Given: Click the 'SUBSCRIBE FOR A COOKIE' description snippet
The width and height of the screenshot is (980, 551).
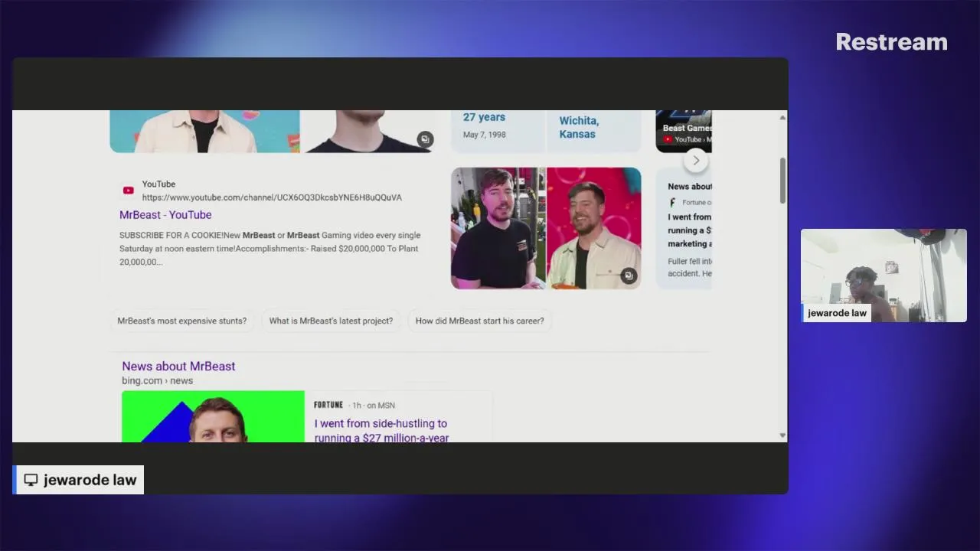Looking at the screenshot, I should point(269,249).
